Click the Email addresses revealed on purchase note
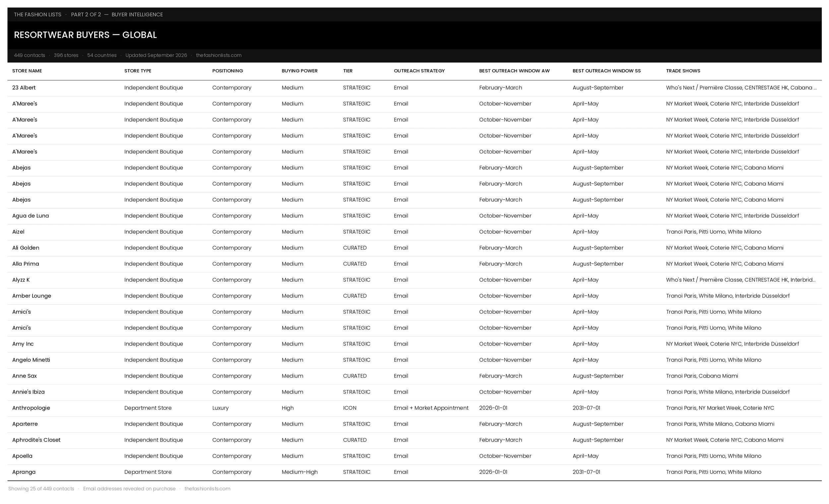Viewport: 829px width, 504px height. (129, 488)
